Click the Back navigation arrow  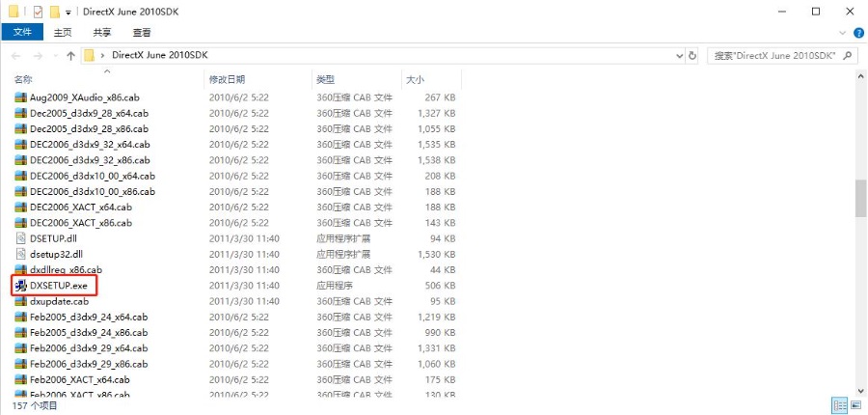(x=16, y=55)
